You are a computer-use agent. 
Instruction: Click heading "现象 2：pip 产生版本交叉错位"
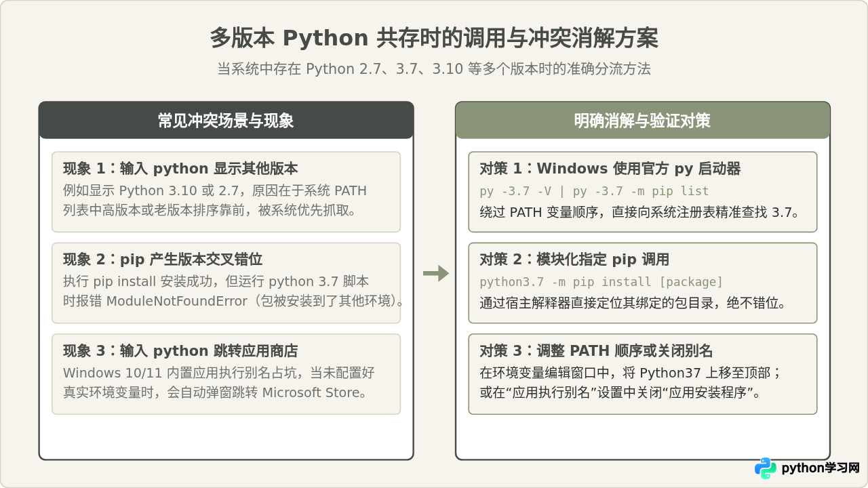[163, 260]
